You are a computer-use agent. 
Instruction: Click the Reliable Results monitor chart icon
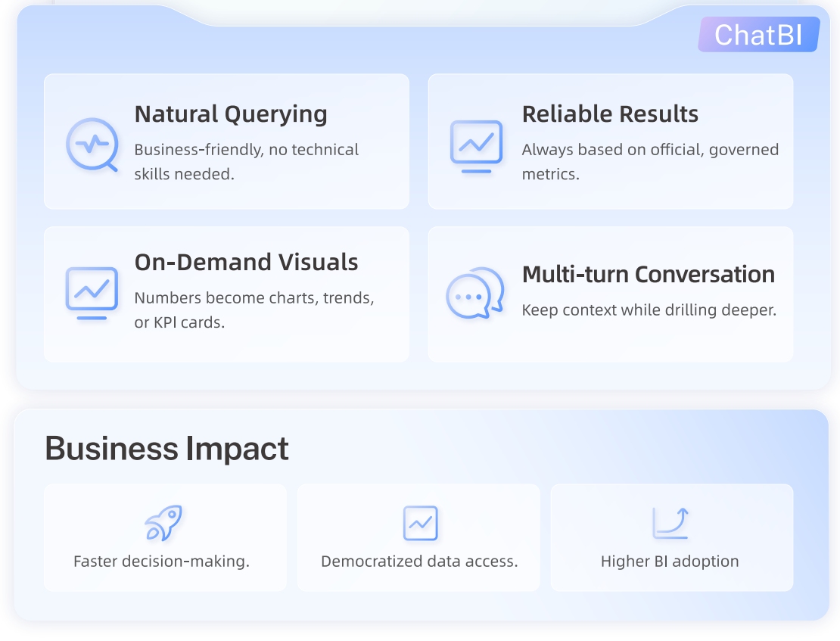[476, 145]
